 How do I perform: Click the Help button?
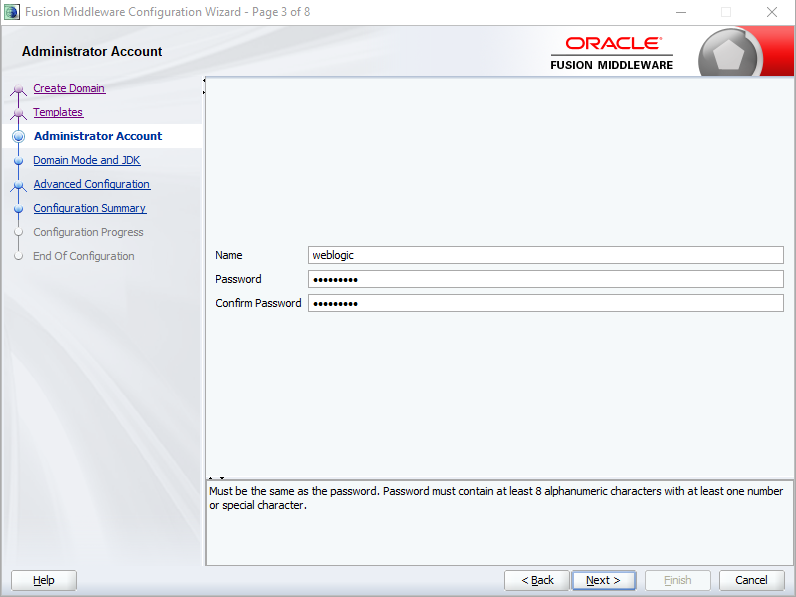[44, 580]
